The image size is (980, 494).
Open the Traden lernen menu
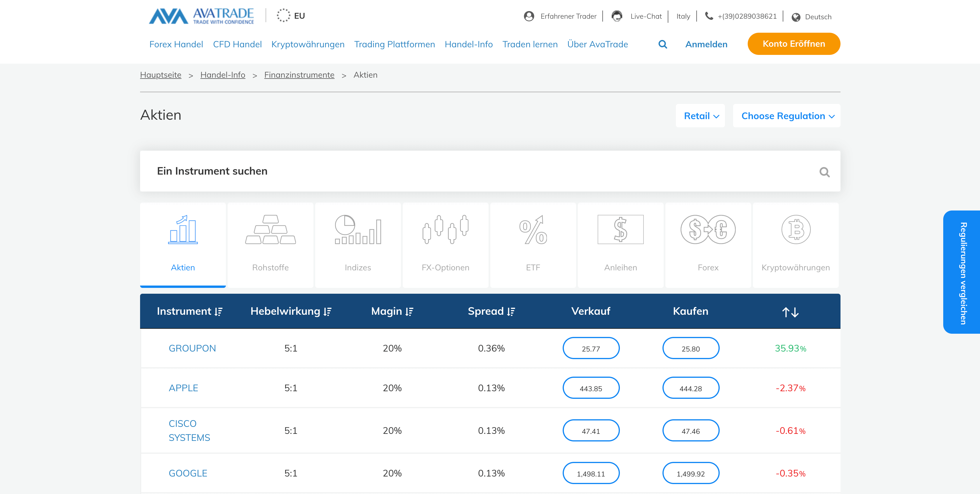pyautogui.click(x=530, y=44)
